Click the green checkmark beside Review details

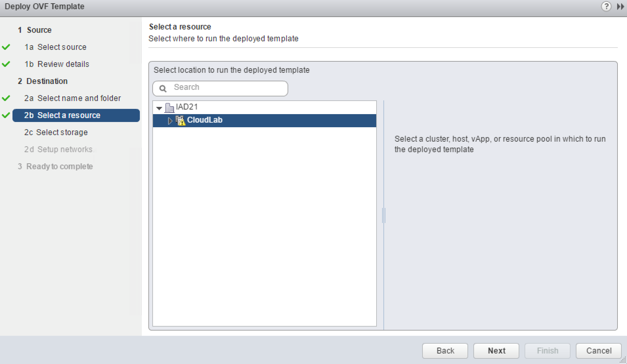click(6, 64)
